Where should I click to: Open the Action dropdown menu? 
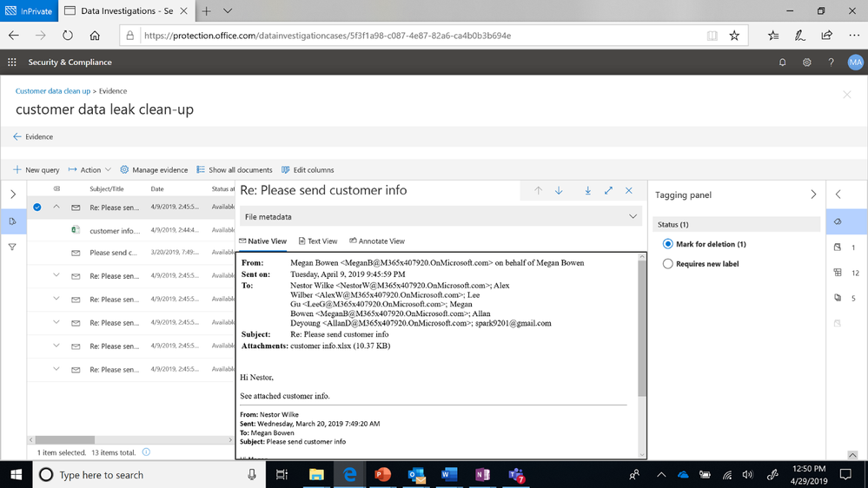click(89, 170)
